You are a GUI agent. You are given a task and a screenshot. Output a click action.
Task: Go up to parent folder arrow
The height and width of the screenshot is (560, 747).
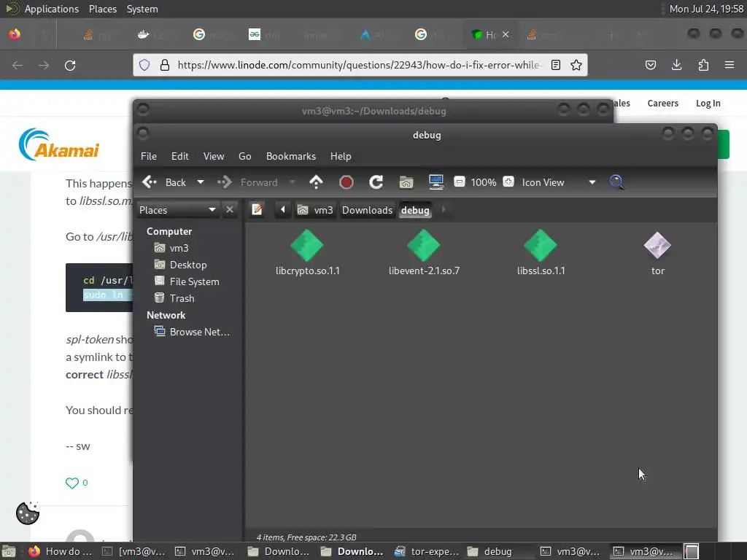click(316, 182)
